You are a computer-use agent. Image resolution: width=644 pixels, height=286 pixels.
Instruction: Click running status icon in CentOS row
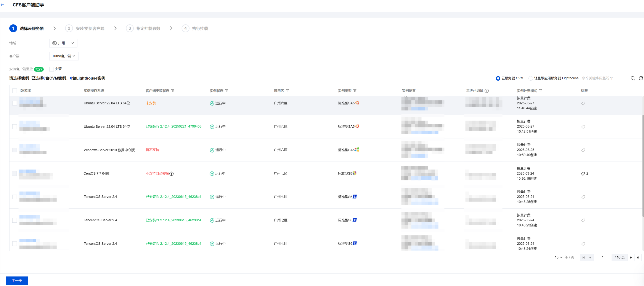click(x=212, y=174)
